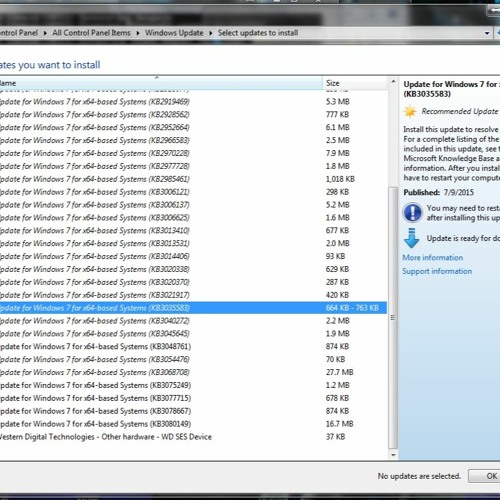Viewport: 500px width, 500px height.
Task: Expand the arrow after All Control Panel Items
Action: point(138,33)
